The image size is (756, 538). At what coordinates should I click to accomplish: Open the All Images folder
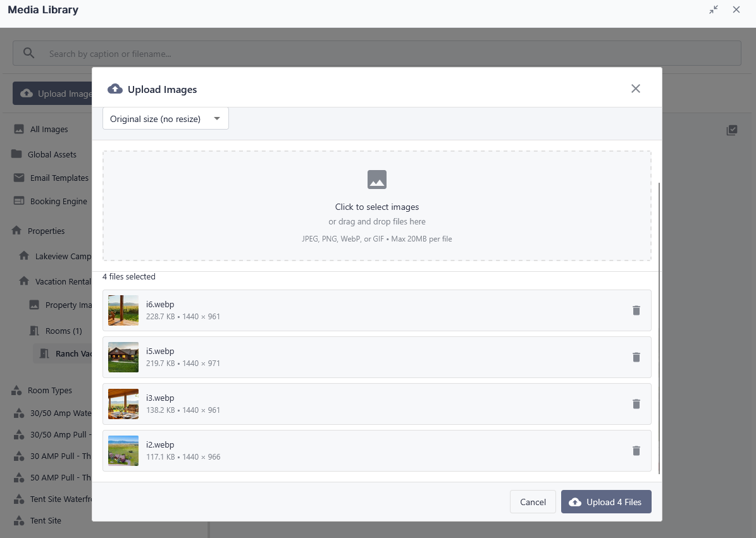click(49, 129)
